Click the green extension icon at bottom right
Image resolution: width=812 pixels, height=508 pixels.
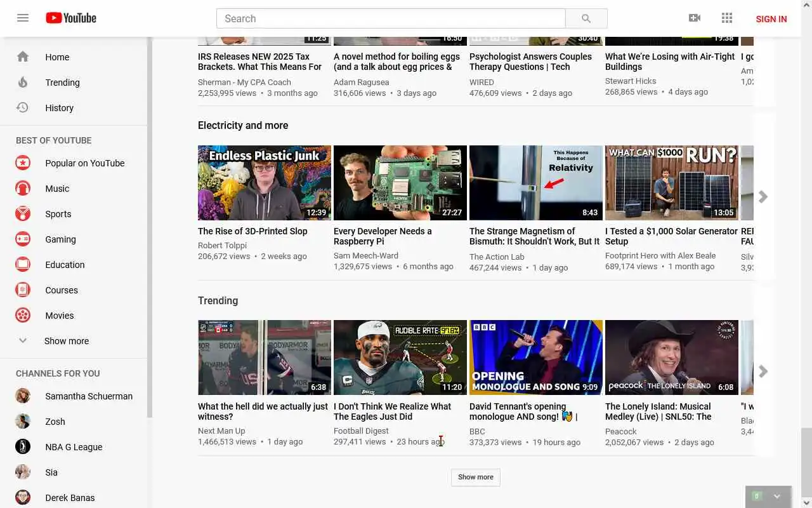pos(756,496)
